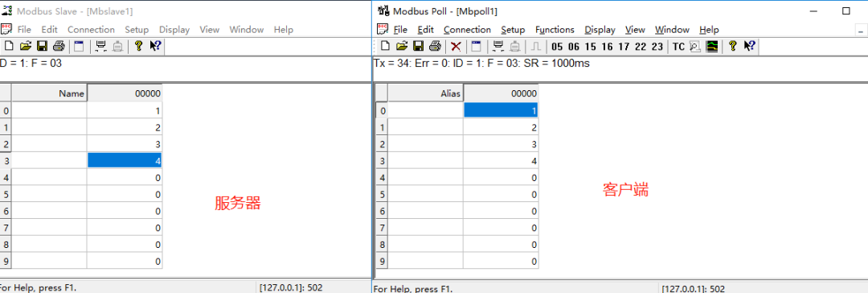
Task: Open Connection menu in Modbus Slave
Action: pyautogui.click(x=91, y=30)
